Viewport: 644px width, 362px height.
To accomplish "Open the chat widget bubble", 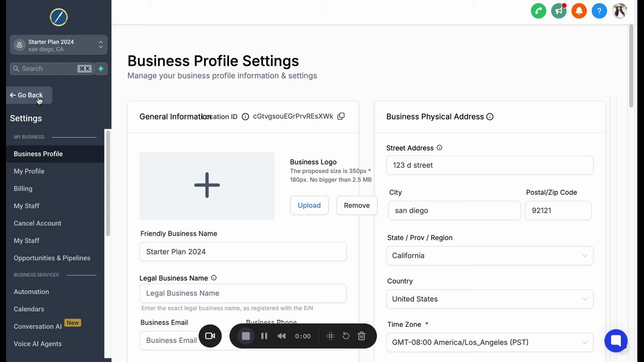I will point(616,341).
